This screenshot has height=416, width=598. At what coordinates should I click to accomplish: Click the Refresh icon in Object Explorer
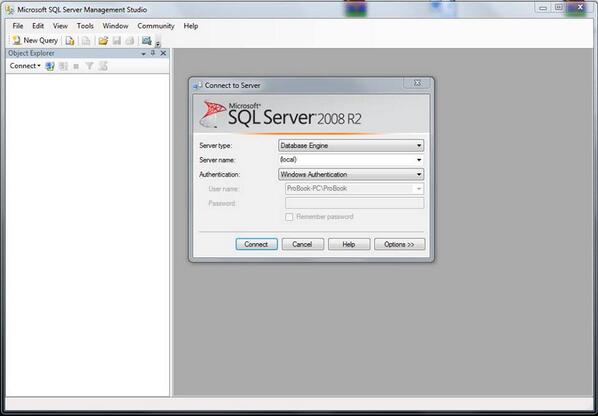click(x=103, y=66)
